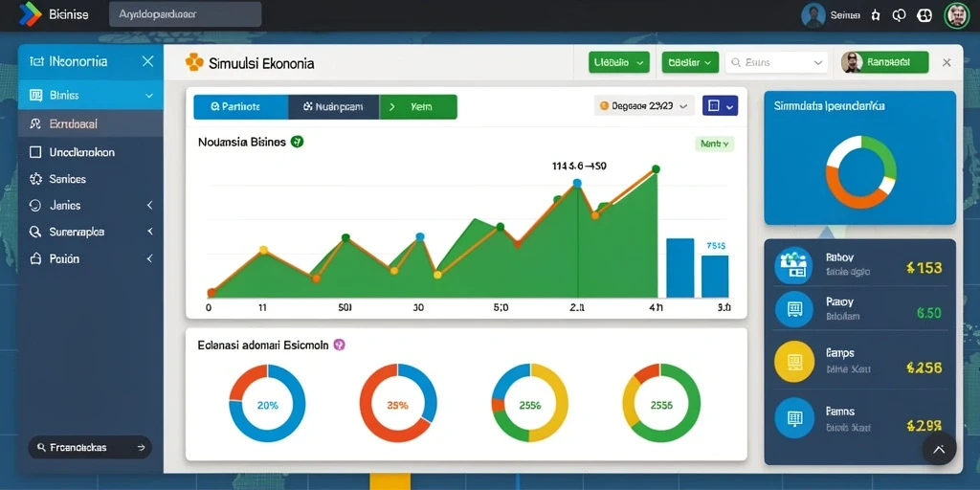Open the globe icon in the top bar
Screen dimensions: 980x490
(924, 15)
